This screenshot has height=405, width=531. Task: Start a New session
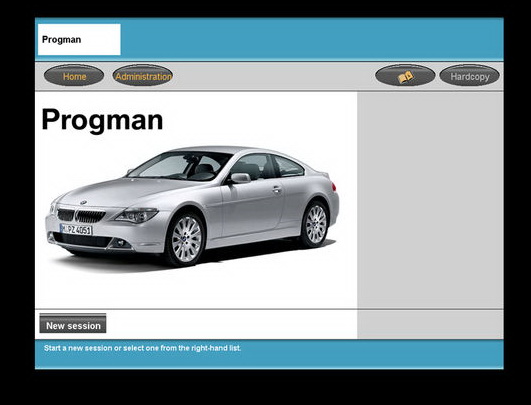[73, 323]
